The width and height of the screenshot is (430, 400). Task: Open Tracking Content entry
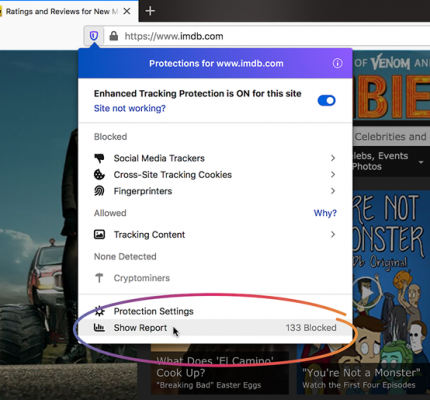coord(215,235)
